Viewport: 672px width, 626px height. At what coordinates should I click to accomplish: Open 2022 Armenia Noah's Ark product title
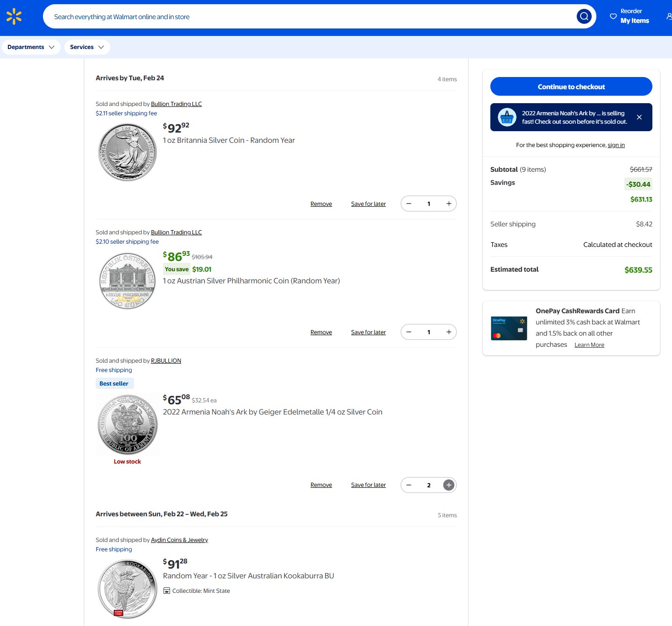(x=273, y=412)
